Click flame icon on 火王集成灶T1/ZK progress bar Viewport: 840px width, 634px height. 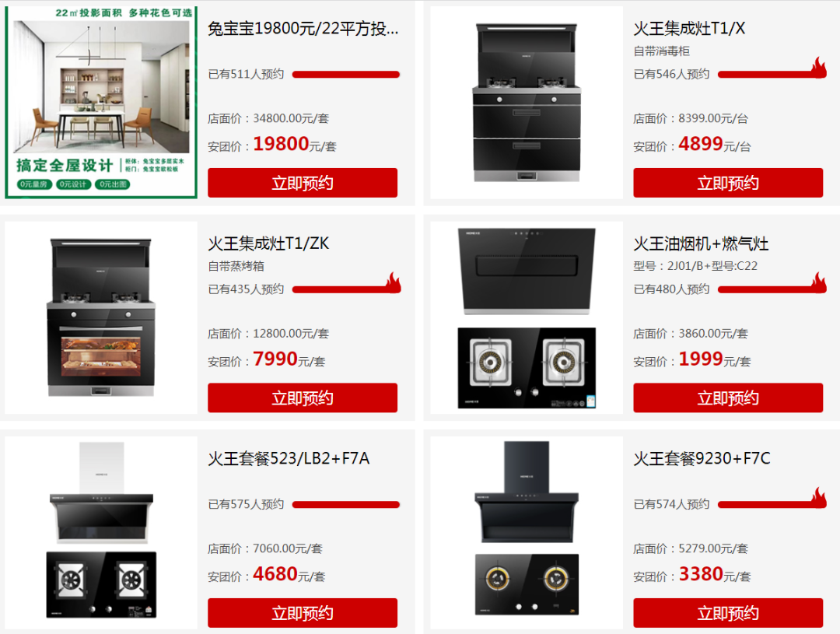[x=394, y=282]
